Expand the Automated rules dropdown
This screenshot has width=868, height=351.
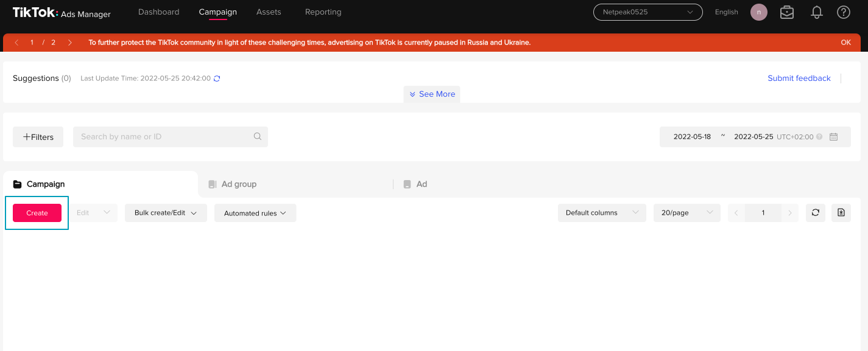click(x=255, y=213)
